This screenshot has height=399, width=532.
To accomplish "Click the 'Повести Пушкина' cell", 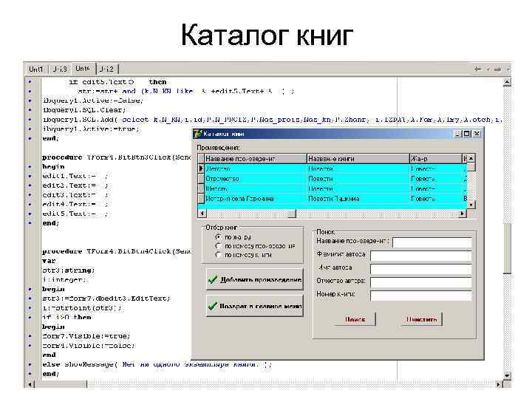I will [358, 198].
